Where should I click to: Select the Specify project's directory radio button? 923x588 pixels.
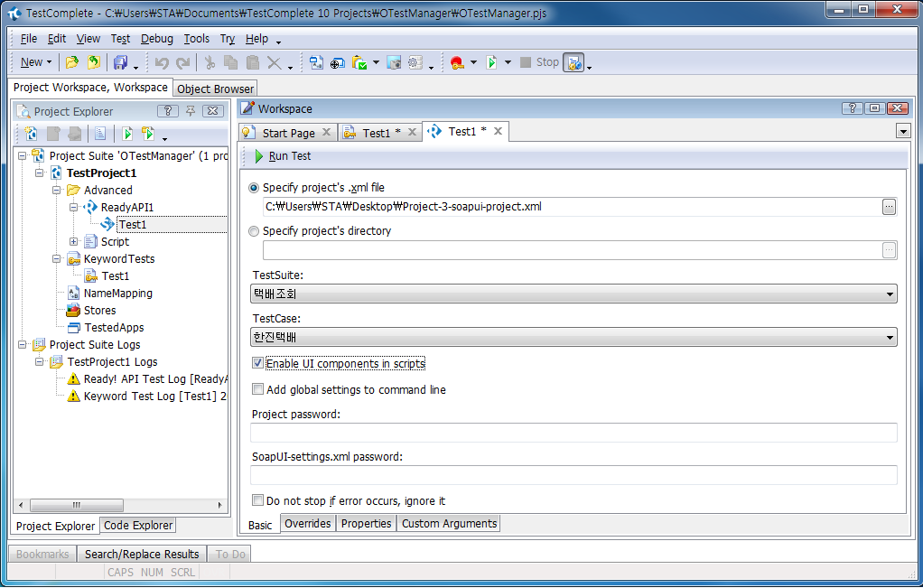coord(254,231)
